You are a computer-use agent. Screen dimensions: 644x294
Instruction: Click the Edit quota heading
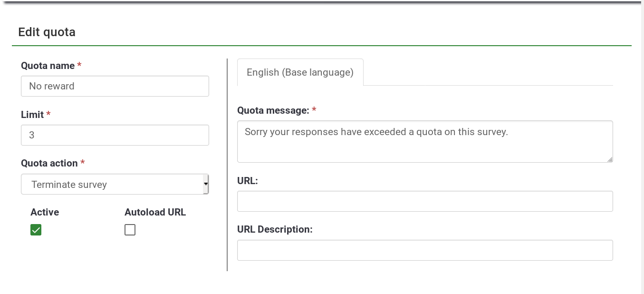(47, 32)
